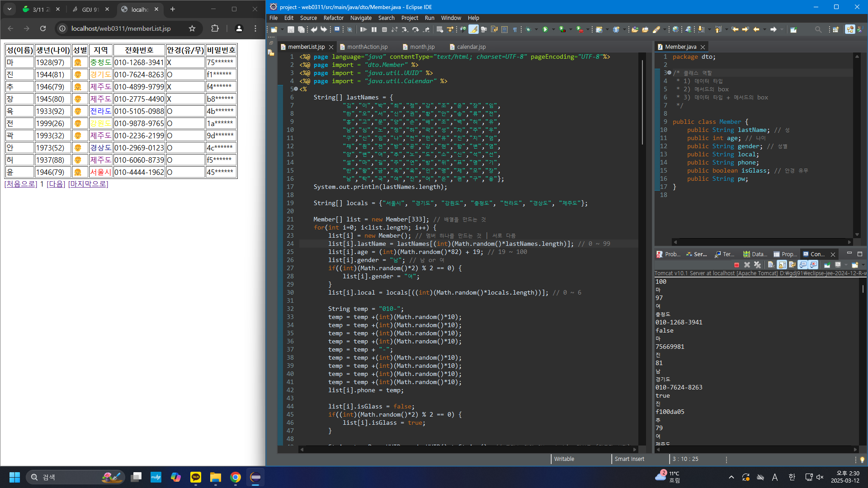
Task: Click the Save All toolbar icon
Action: click(301, 29)
